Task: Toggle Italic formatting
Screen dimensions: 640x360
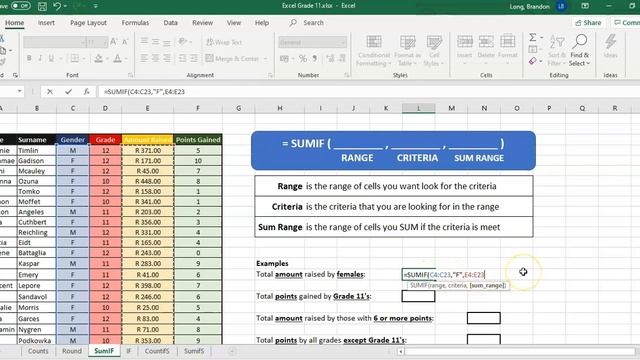Action: click(40, 58)
